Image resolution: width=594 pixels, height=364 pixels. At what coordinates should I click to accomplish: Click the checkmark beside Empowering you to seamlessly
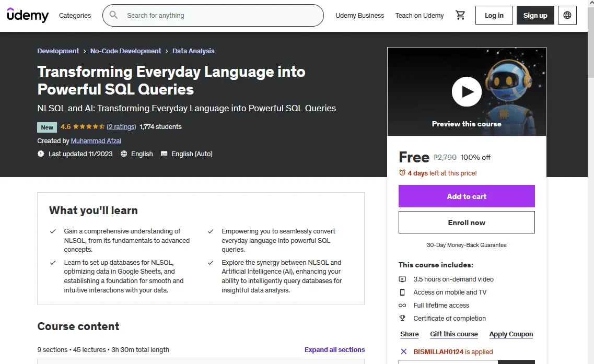[211, 231]
